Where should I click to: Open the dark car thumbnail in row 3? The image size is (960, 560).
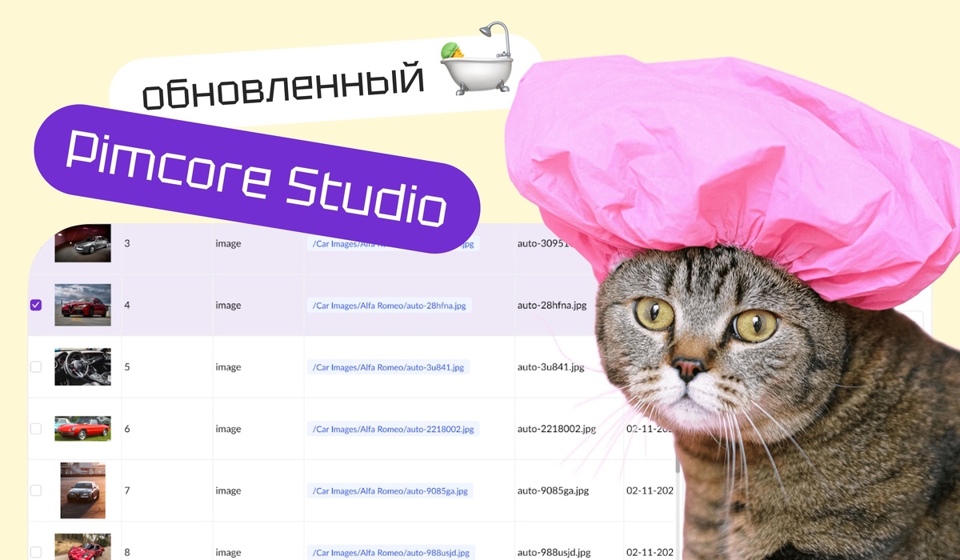tap(82, 243)
